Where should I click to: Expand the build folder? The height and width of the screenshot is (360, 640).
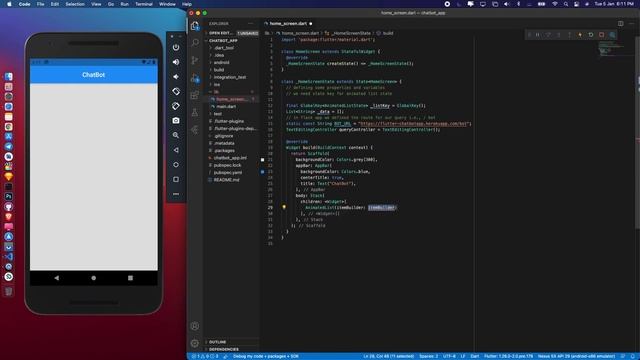click(x=219, y=70)
